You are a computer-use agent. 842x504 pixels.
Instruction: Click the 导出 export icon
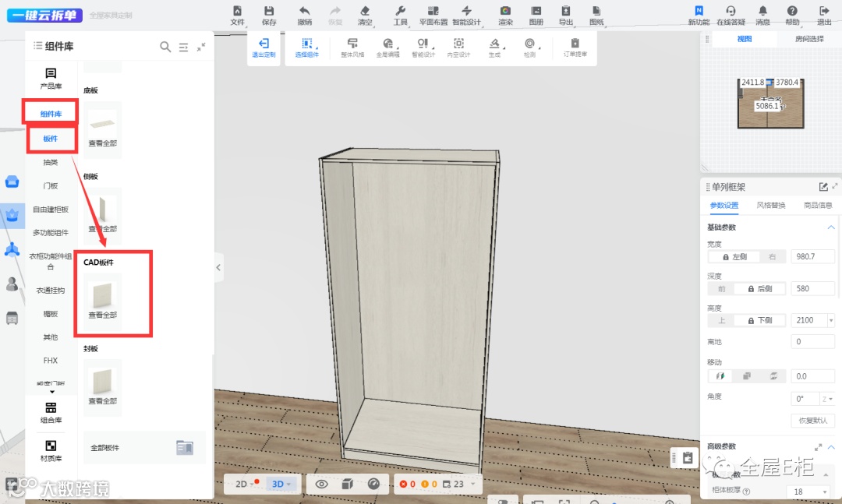566,15
